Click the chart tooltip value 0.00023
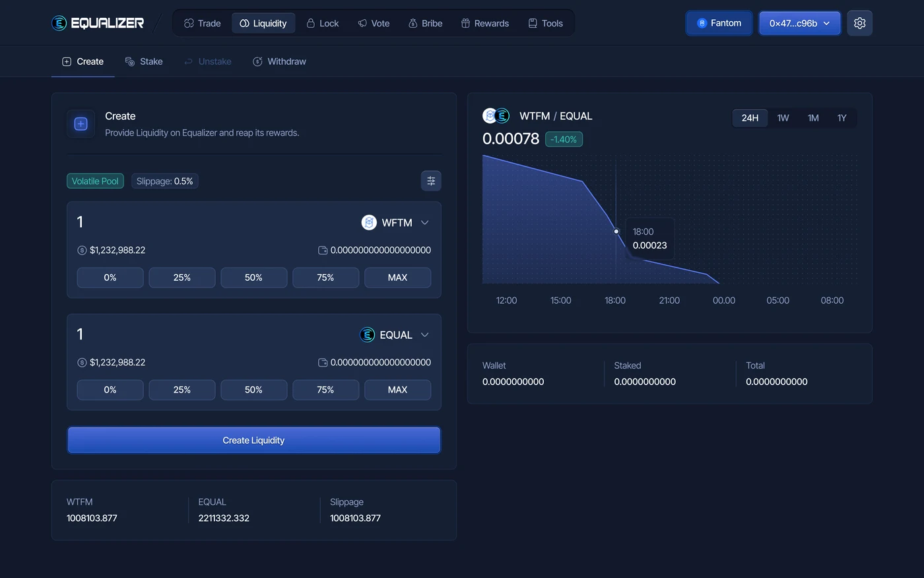 (x=650, y=246)
